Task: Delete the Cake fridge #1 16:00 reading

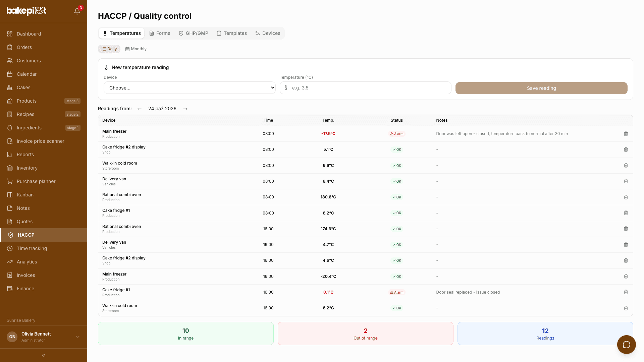Action: pyautogui.click(x=626, y=292)
